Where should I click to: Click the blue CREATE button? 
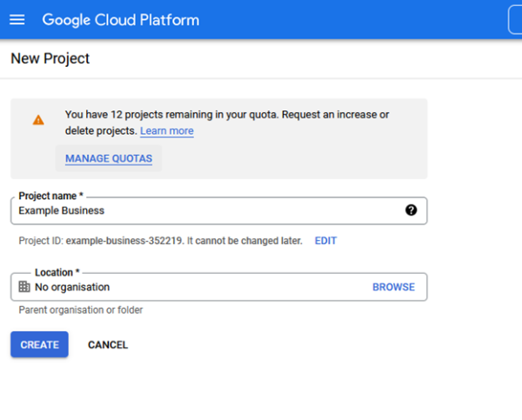click(39, 344)
